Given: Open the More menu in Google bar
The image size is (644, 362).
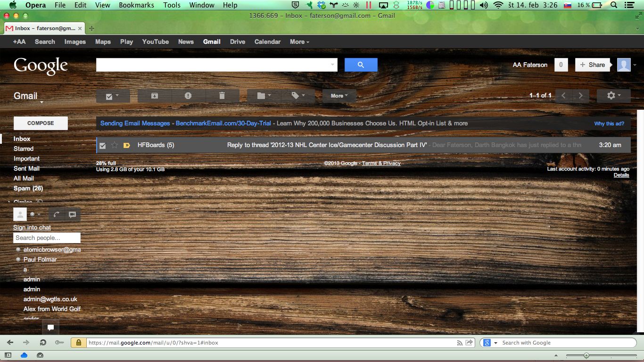Looking at the screenshot, I should click(x=300, y=41).
